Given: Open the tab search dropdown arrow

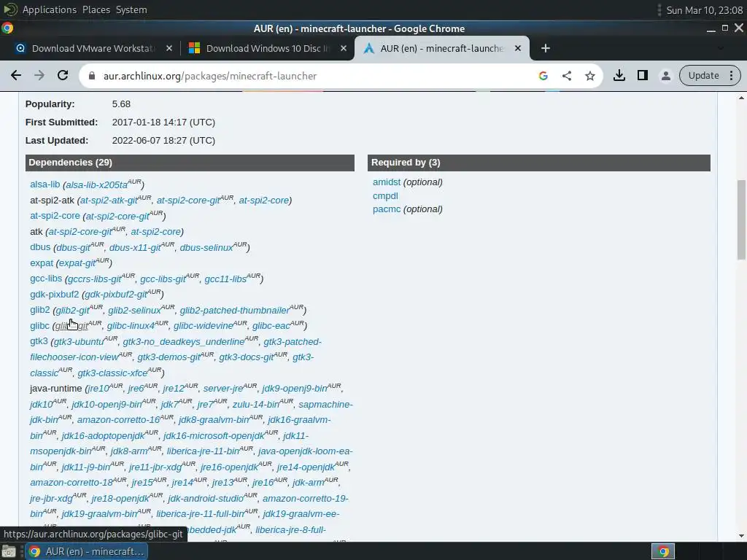Looking at the screenshot, I should pos(720,48).
